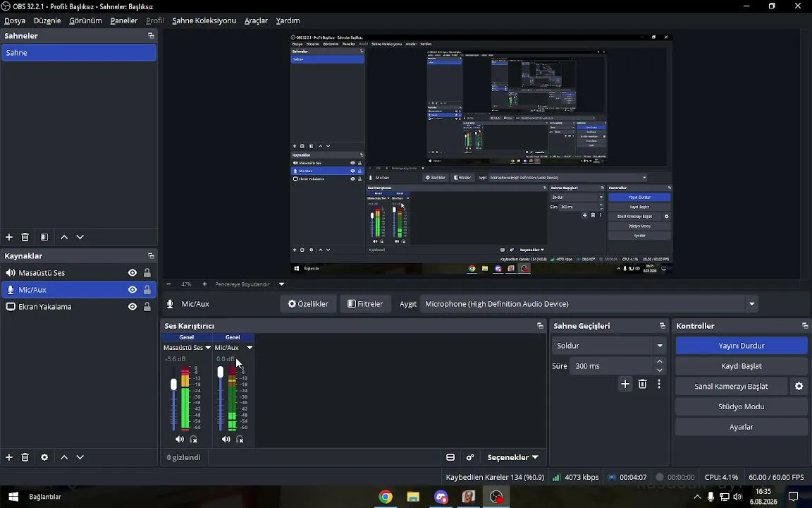
Task: Open source properties gear in Kaynaklar
Action: 44,457
